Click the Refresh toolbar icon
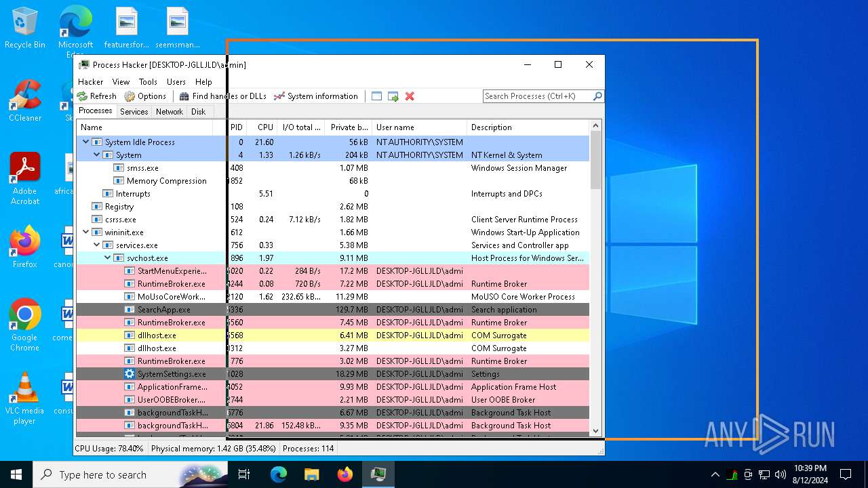 click(x=82, y=96)
